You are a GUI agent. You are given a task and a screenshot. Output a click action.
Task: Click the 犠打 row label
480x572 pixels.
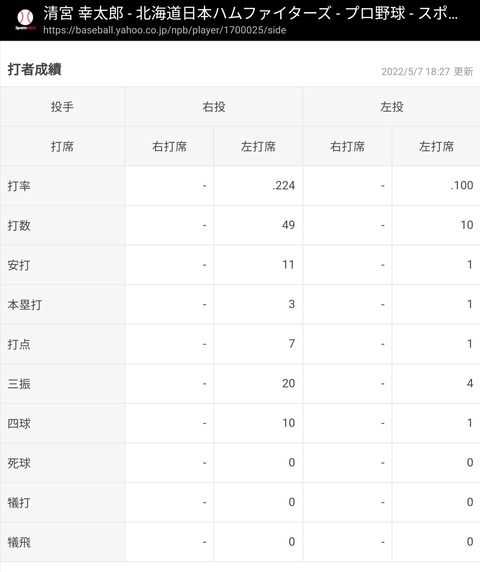point(19,503)
